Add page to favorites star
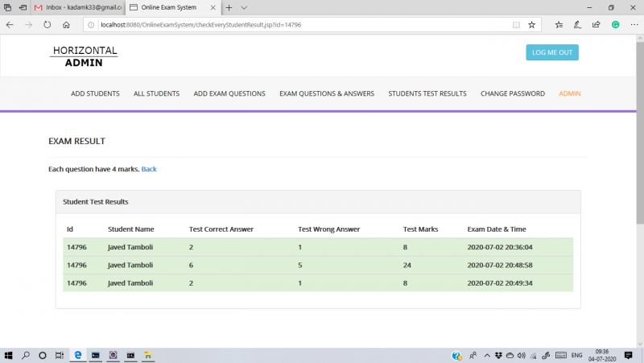The height and width of the screenshot is (363, 644). (532, 25)
